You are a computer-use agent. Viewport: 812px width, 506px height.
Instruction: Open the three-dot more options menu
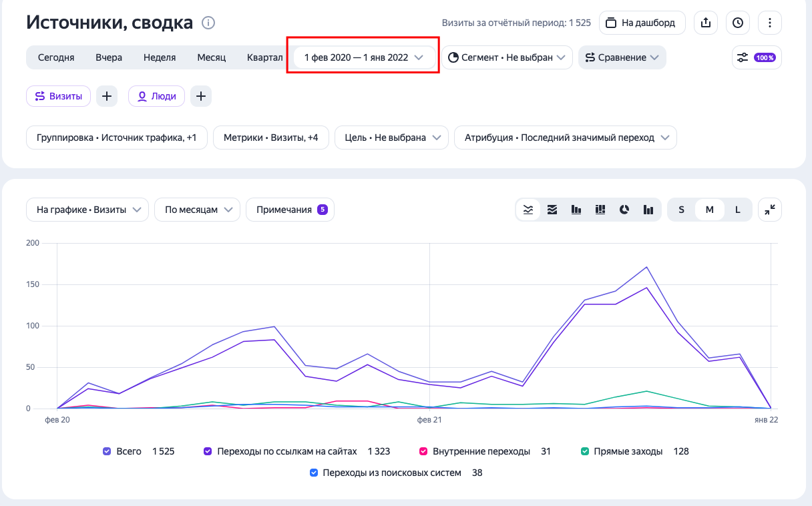tap(770, 23)
